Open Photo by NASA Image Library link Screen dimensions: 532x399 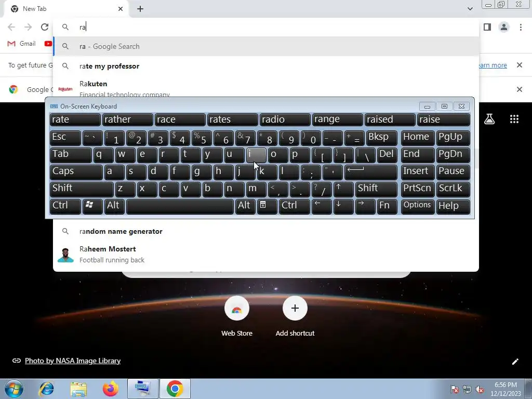pyautogui.click(x=73, y=361)
